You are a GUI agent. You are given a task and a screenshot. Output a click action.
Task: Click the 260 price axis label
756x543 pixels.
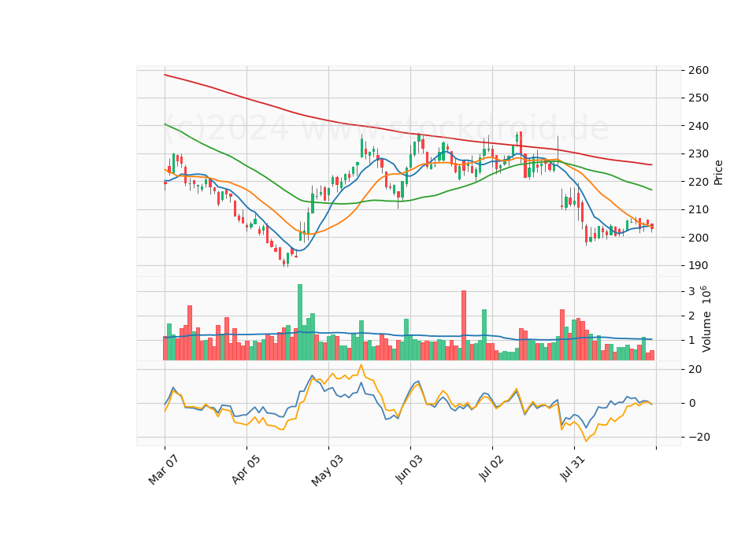click(699, 70)
